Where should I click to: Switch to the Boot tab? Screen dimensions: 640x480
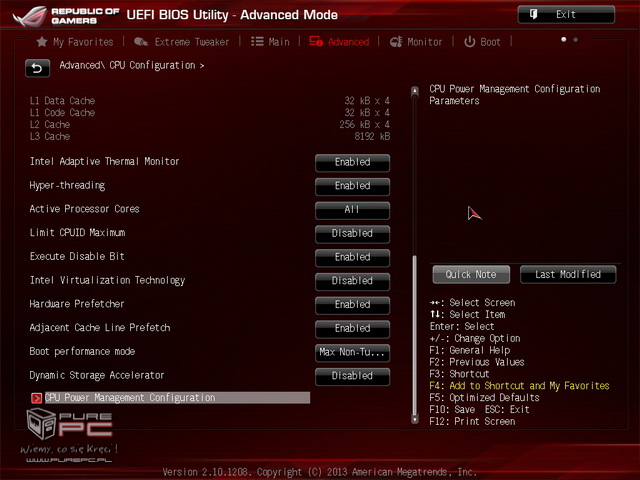tap(482, 42)
